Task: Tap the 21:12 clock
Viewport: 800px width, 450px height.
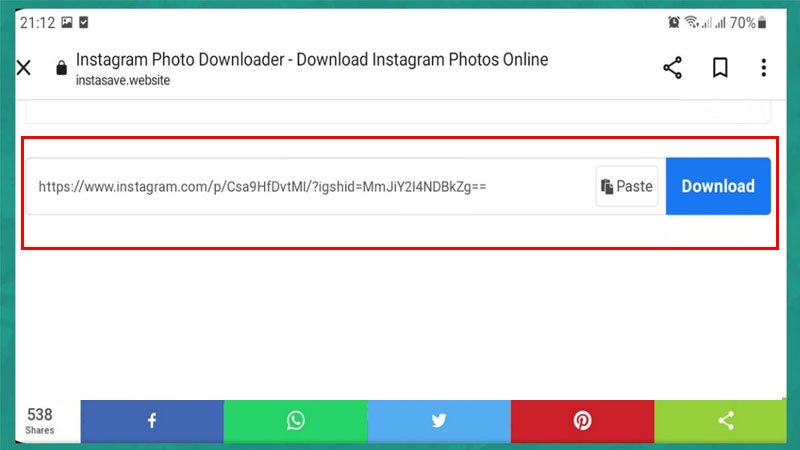Action: [x=37, y=22]
